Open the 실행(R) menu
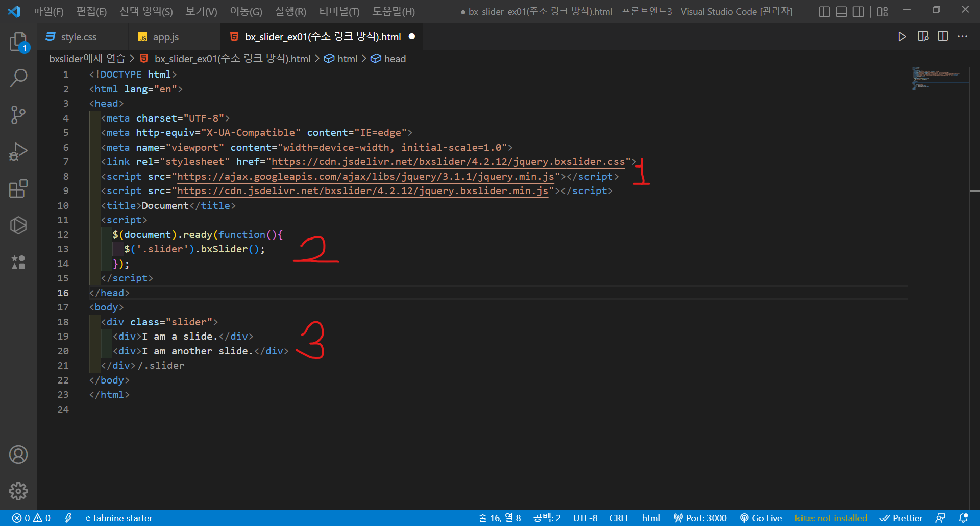 point(290,11)
